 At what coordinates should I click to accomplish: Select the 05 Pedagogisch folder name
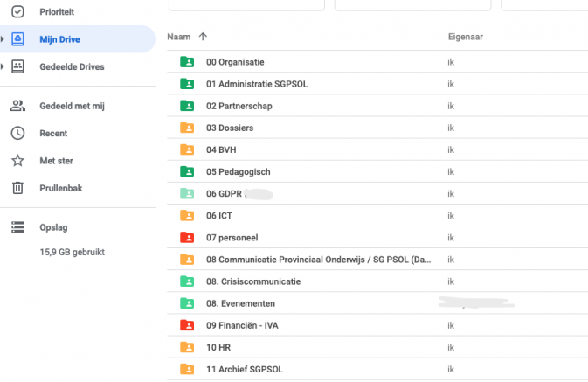[239, 171]
